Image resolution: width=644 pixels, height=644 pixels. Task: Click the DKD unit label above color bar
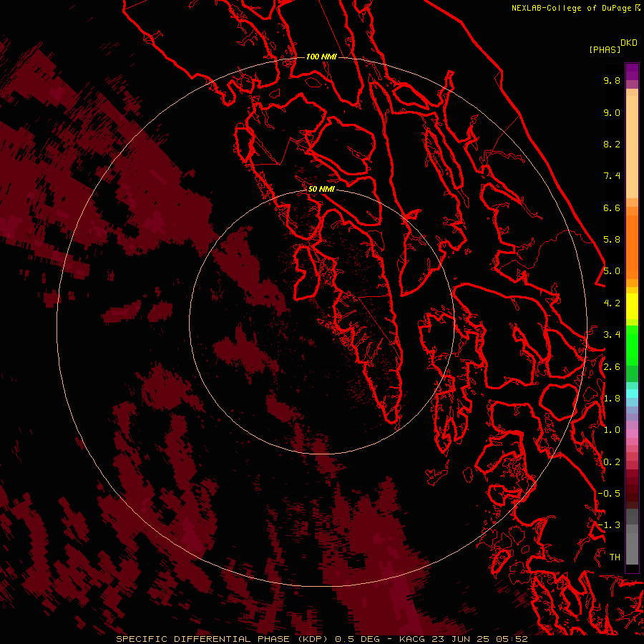[x=629, y=43]
